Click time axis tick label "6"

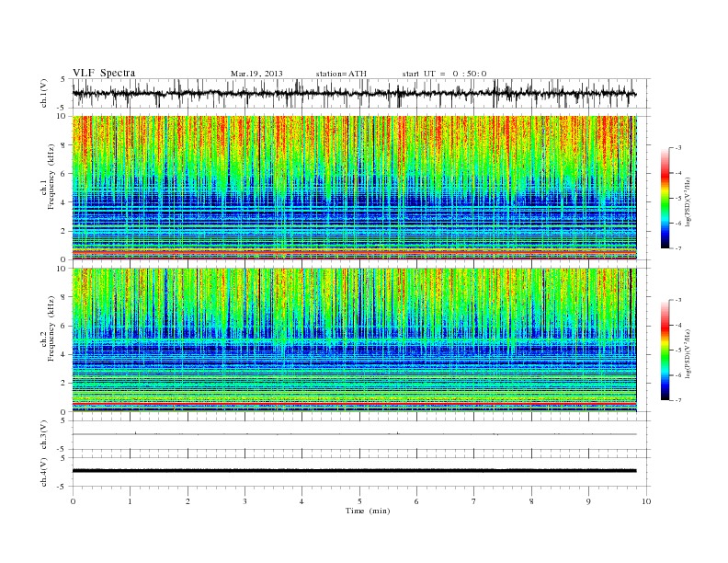click(416, 501)
